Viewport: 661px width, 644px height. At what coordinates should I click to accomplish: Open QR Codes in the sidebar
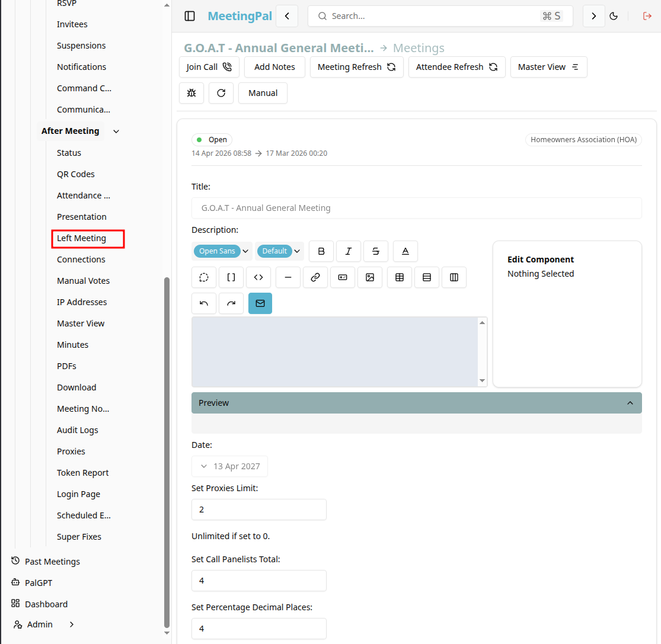[75, 174]
